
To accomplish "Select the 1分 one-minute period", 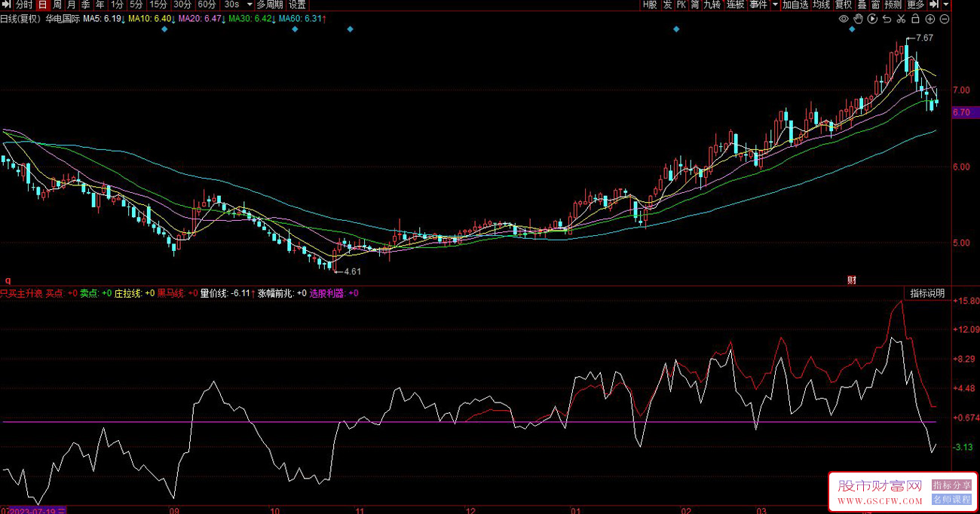I will (118, 5).
